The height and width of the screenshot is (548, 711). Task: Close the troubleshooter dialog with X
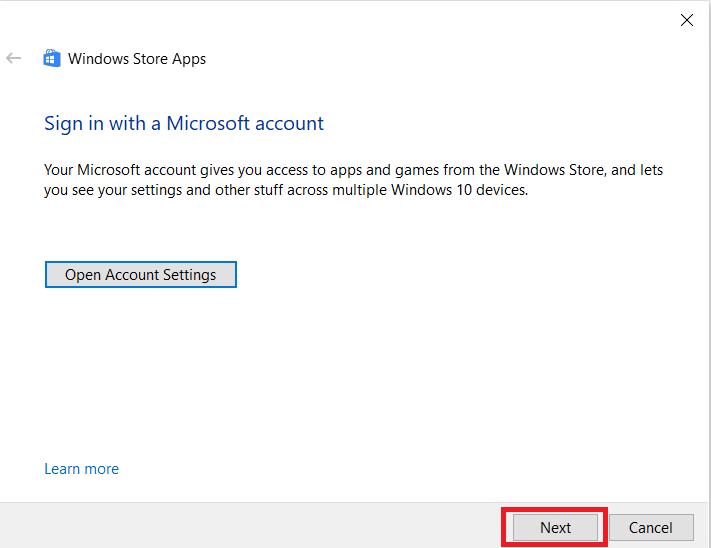point(687,20)
